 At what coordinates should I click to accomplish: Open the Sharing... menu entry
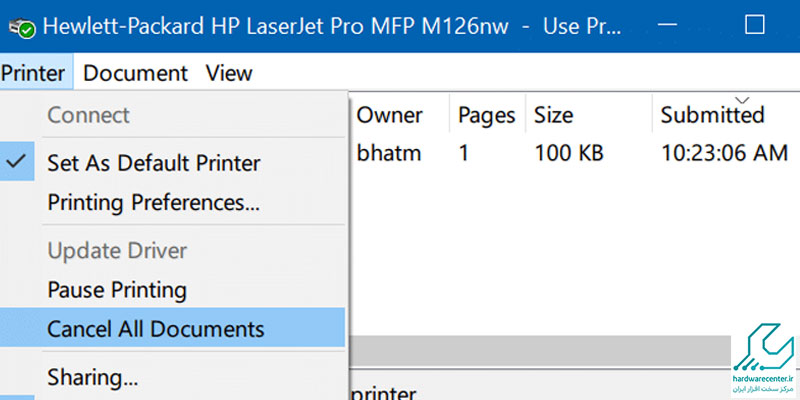coord(172,377)
